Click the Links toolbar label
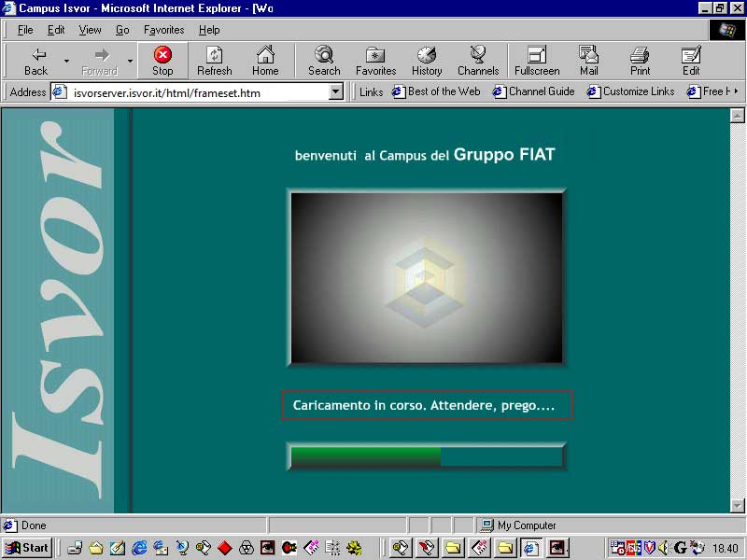This screenshot has height=560, width=747. tap(371, 91)
